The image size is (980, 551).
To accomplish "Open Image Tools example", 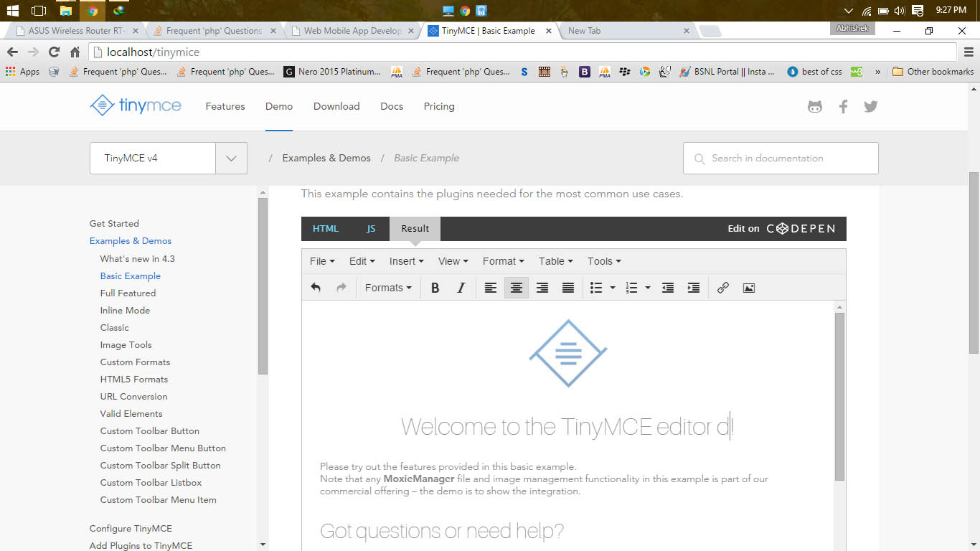I will pos(126,344).
